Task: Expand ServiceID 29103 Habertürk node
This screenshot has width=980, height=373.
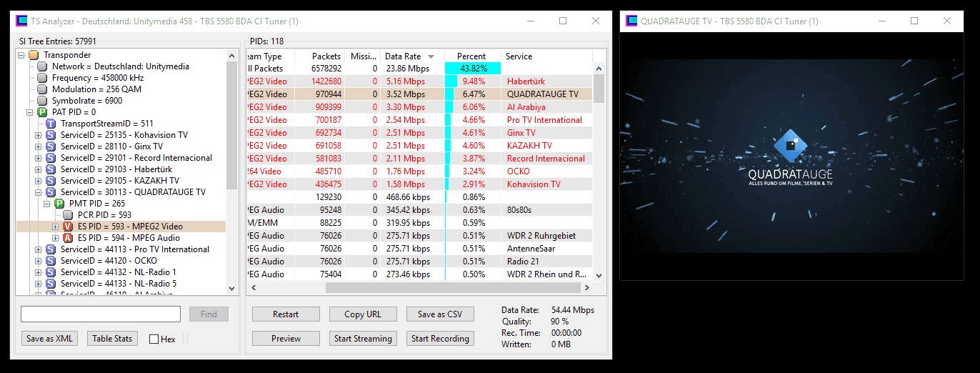Action: click(x=39, y=169)
